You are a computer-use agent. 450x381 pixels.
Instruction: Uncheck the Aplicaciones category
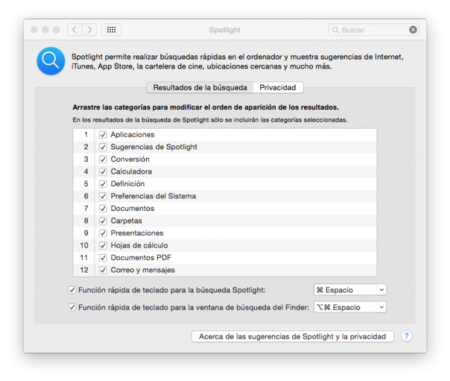[103, 135]
